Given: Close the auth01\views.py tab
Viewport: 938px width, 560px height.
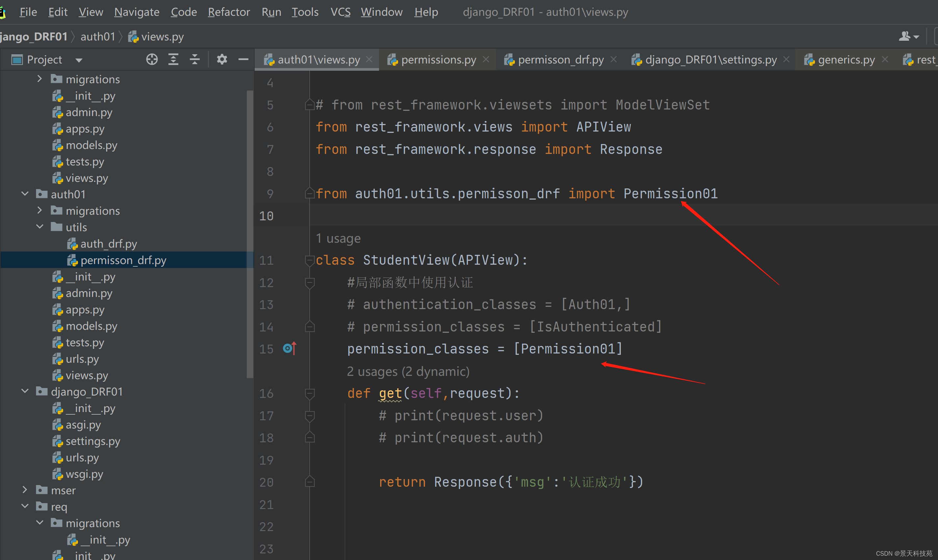Looking at the screenshot, I should pos(369,59).
